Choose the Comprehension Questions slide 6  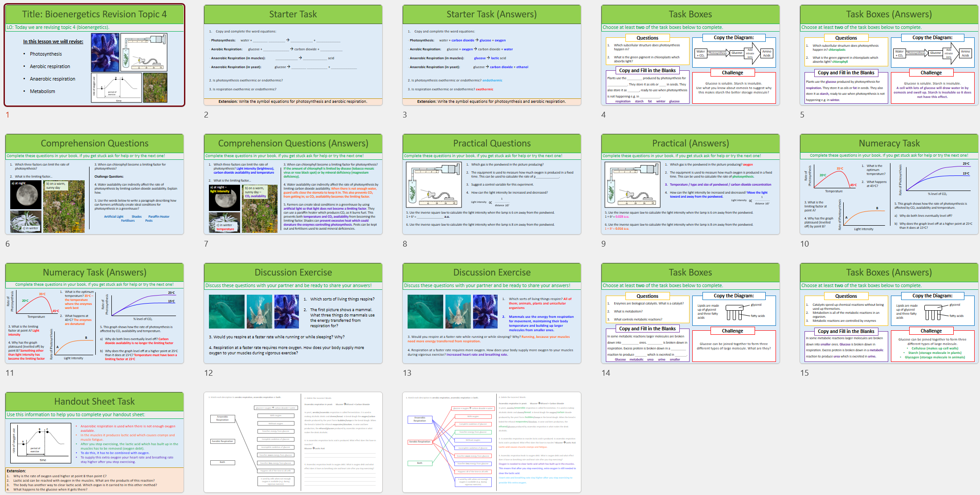click(94, 184)
